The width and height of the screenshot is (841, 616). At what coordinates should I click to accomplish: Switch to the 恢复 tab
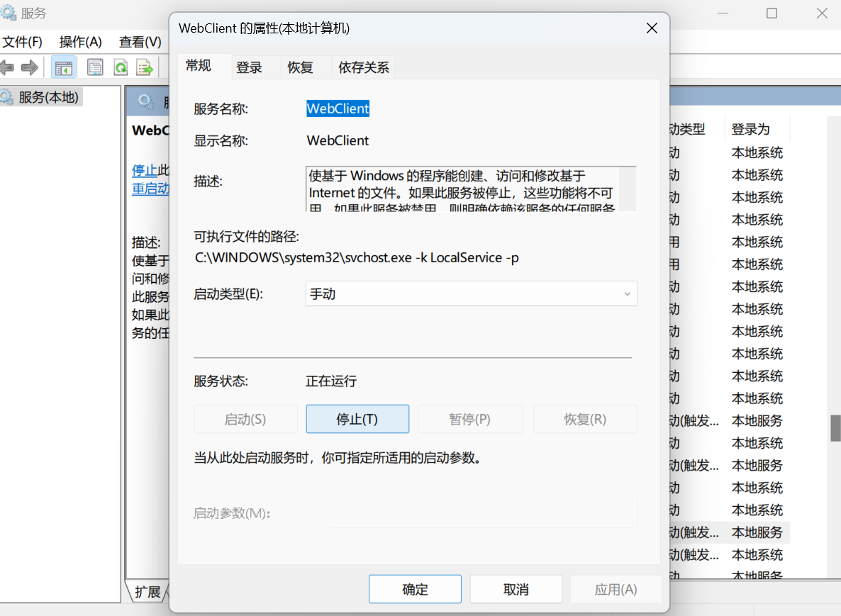(x=300, y=67)
